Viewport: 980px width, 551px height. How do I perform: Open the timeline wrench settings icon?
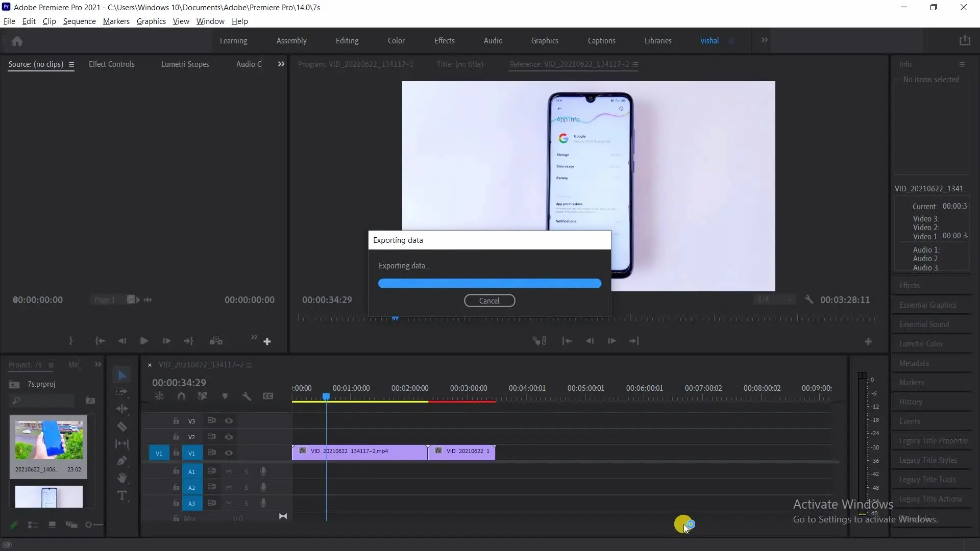247,396
